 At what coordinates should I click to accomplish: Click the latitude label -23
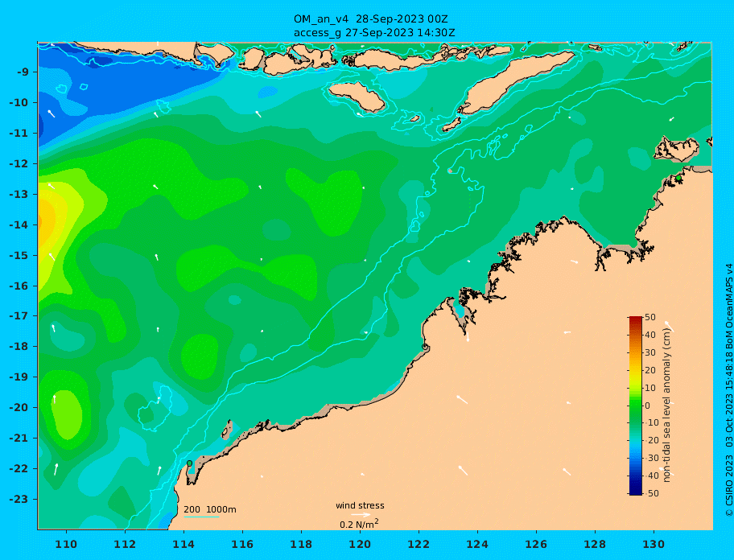pyautogui.click(x=19, y=499)
